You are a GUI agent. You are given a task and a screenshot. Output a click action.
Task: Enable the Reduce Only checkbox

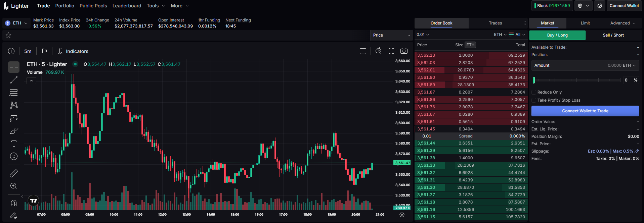(x=534, y=92)
